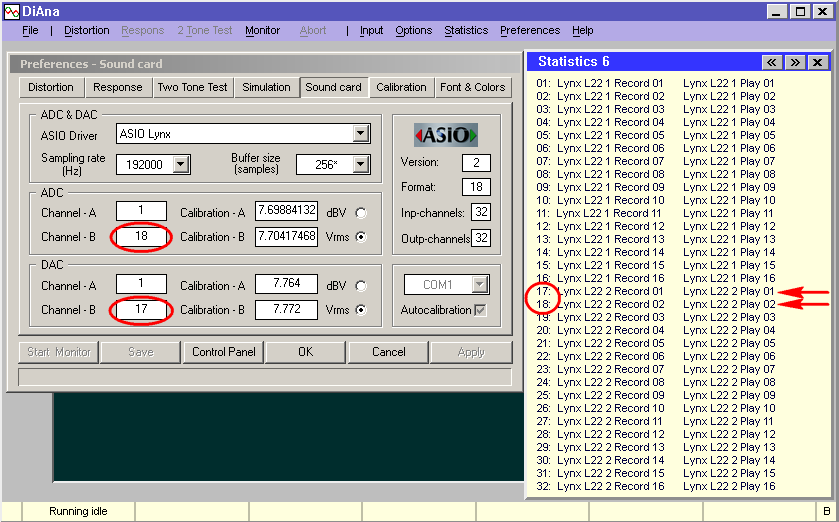Switch to the Two Tone Test tab

pos(193,87)
